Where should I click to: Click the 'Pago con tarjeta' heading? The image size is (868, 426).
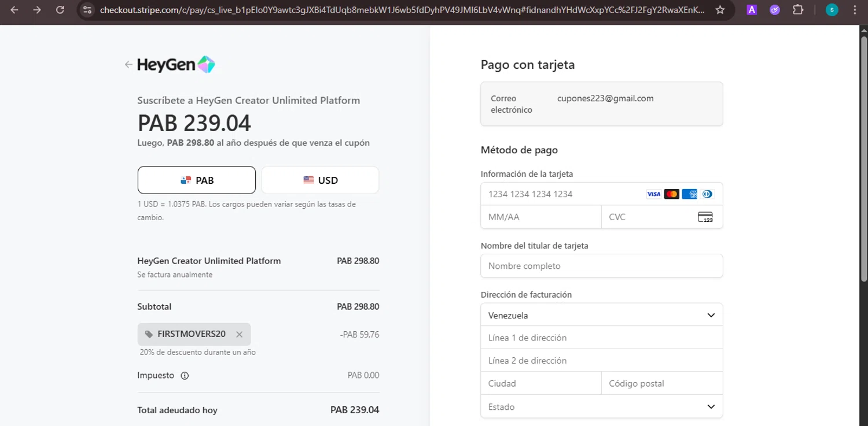[x=528, y=65]
